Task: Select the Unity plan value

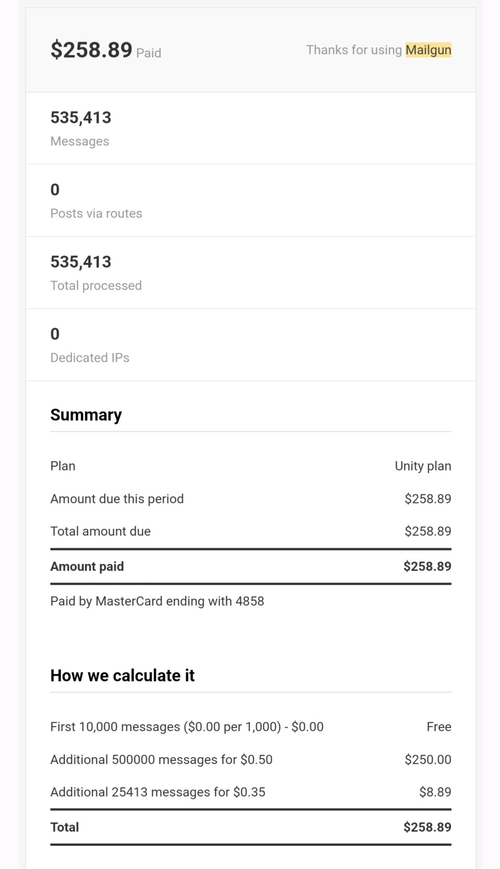Action: coord(423,466)
